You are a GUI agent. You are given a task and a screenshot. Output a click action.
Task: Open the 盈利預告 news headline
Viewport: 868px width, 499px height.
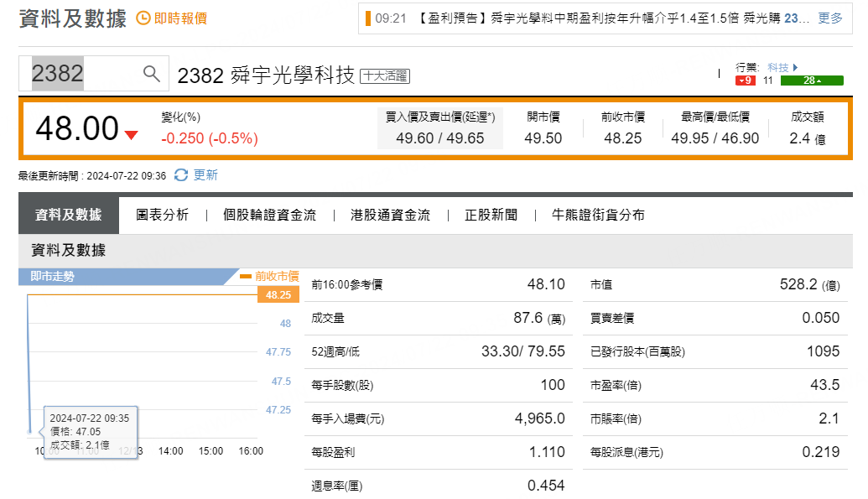[x=612, y=18]
